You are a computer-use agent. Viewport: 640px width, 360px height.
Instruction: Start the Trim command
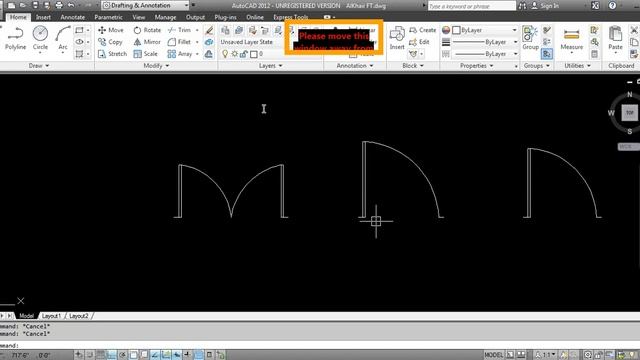[x=179, y=30]
